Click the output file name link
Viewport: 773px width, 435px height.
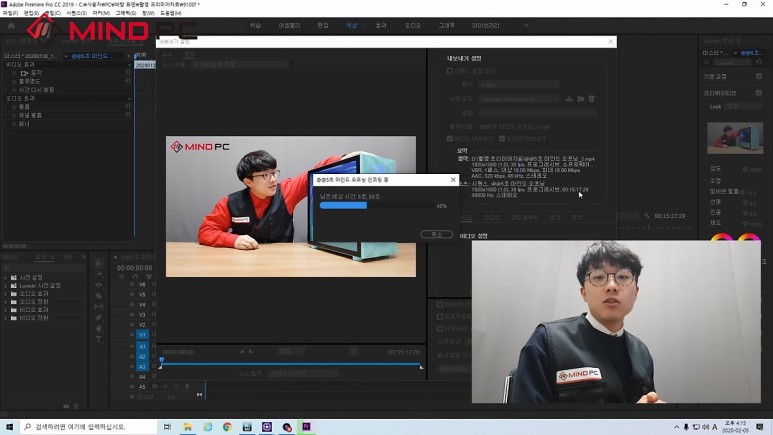tap(514, 127)
